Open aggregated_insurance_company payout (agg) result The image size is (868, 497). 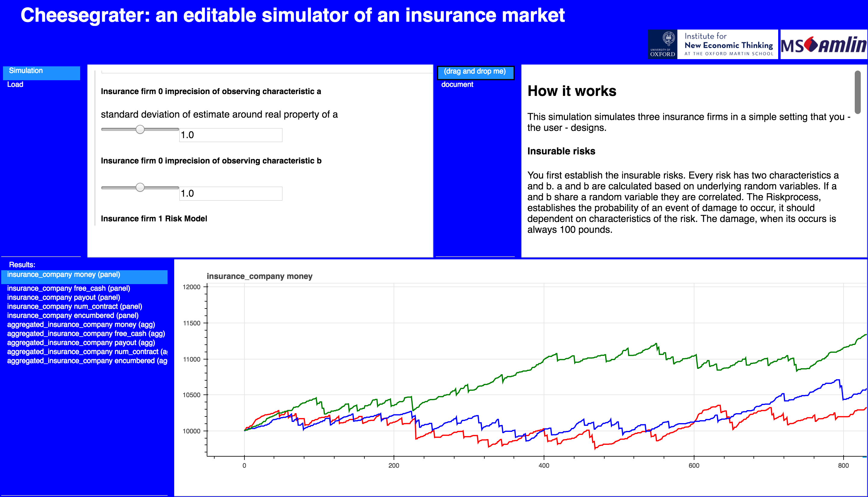tap(81, 343)
